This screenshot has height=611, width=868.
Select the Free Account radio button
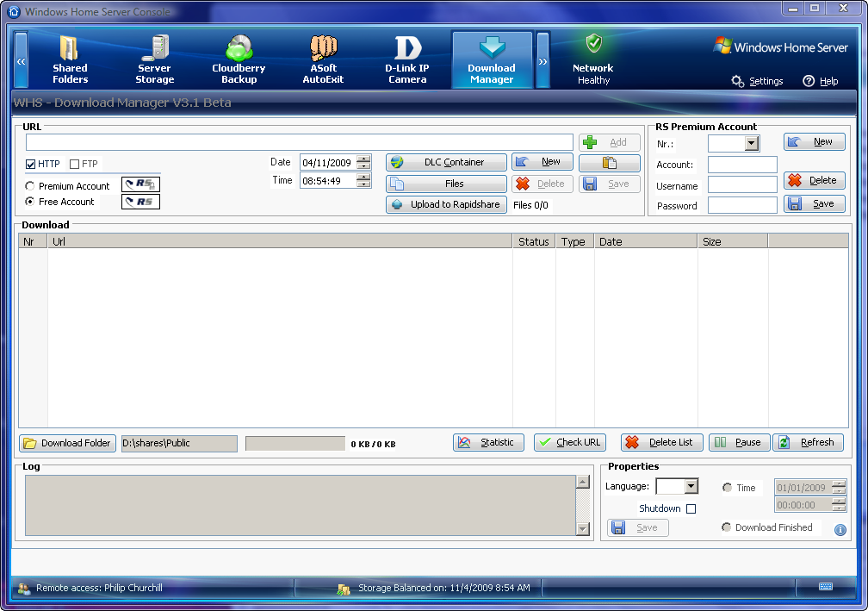[x=30, y=202]
